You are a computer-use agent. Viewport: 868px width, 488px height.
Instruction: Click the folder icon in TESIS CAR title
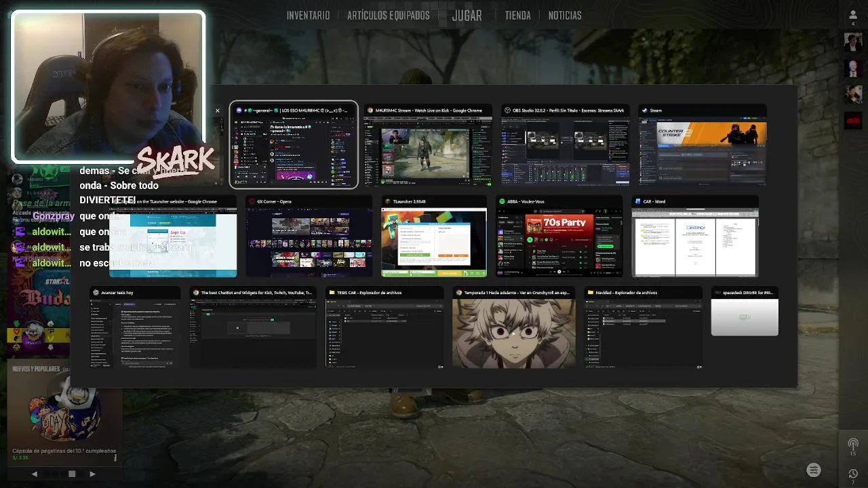pyautogui.click(x=332, y=293)
